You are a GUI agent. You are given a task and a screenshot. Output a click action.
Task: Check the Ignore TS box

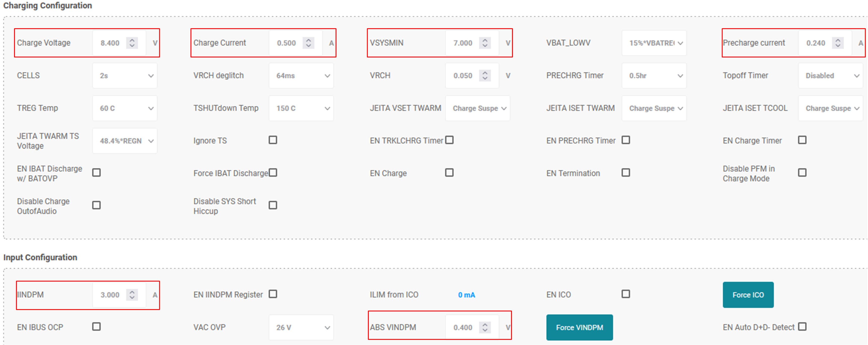[x=273, y=140]
